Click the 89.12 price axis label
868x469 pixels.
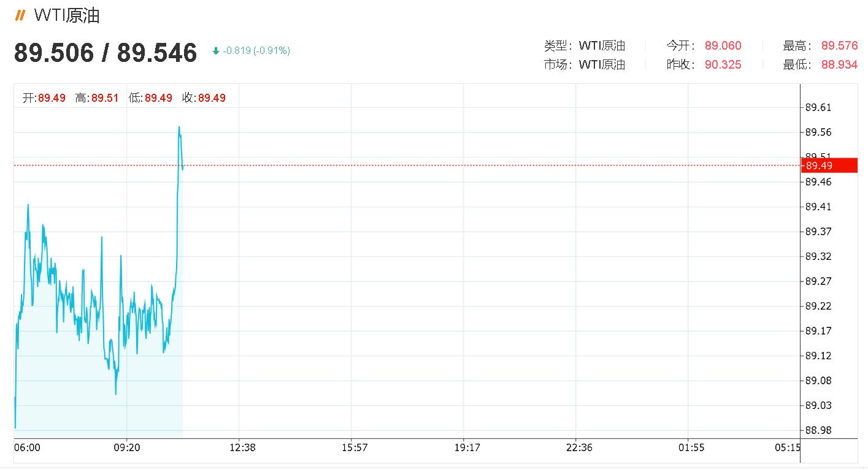point(818,356)
